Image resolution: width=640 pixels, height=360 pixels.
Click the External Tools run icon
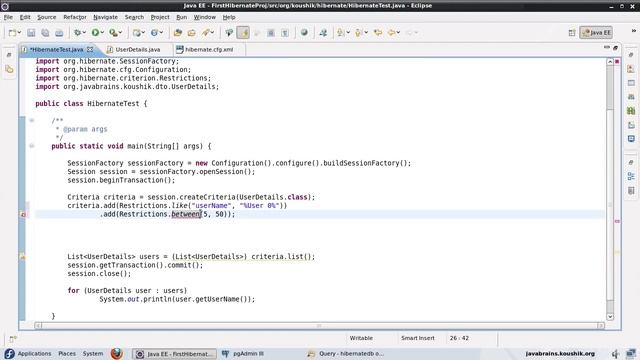[113, 33]
